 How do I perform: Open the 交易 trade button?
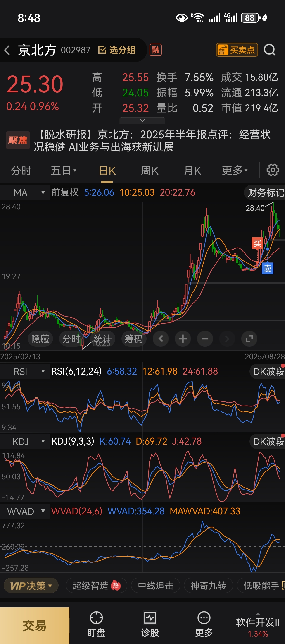coord(35,625)
